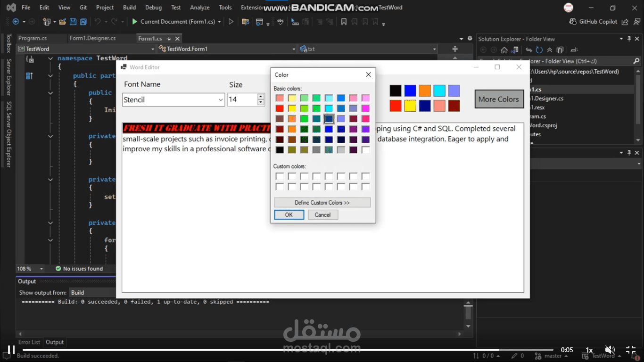Close the Color dialog with the X
The image size is (644, 362).
(x=368, y=74)
